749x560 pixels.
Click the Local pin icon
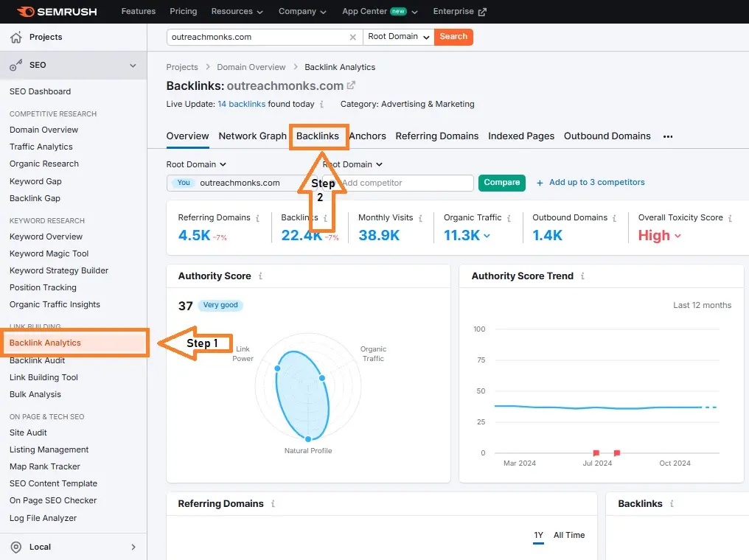16,547
